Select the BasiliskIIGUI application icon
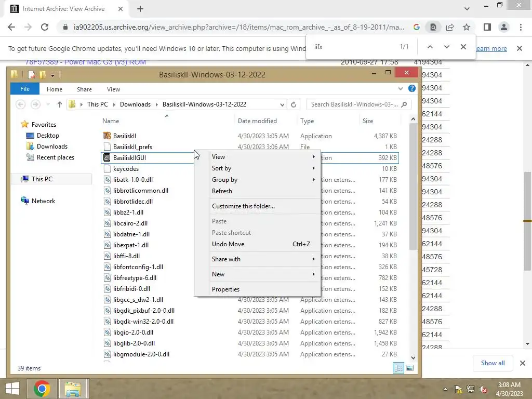This screenshot has height=399, width=532. [107, 157]
